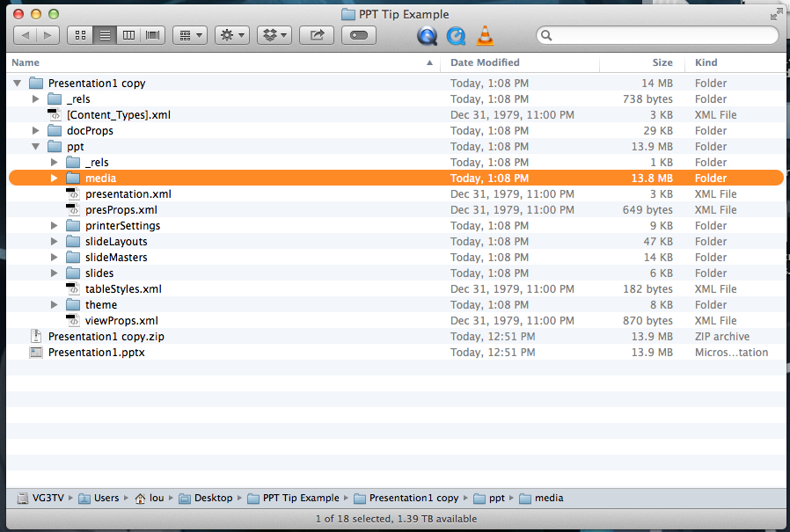Viewport: 790px width, 532px height.
Task: Select the media folder icon
Action: click(x=73, y=178)
